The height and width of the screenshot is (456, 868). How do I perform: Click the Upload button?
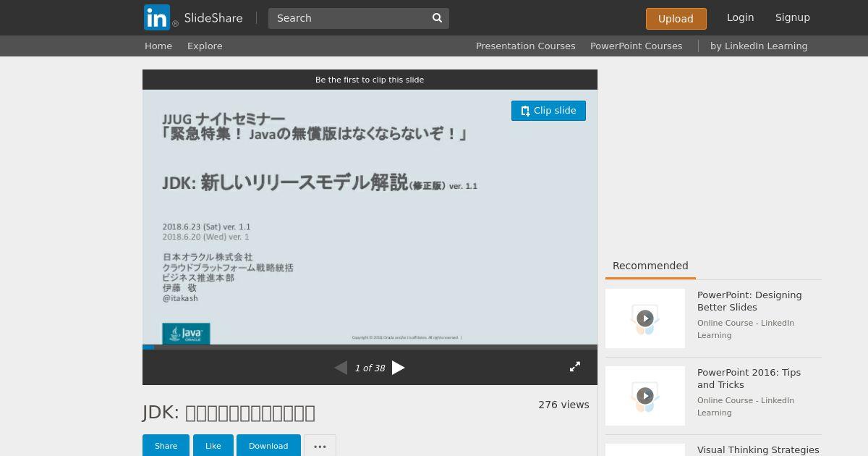676,19
